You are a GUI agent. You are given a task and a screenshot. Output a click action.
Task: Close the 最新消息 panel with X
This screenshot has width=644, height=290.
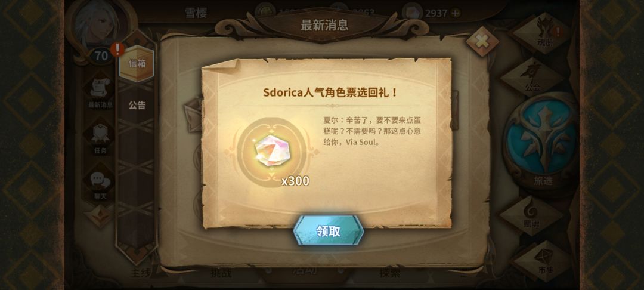click(x=482, y=41)
